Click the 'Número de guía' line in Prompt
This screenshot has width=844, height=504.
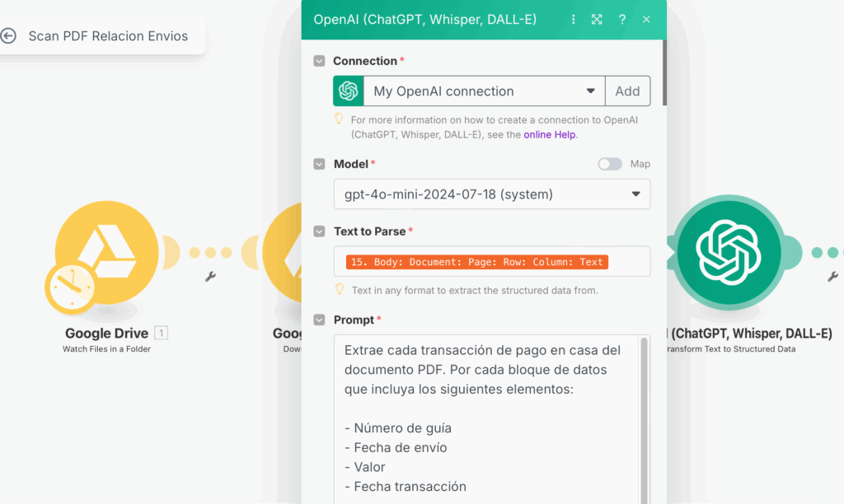[x=398, y=428]
